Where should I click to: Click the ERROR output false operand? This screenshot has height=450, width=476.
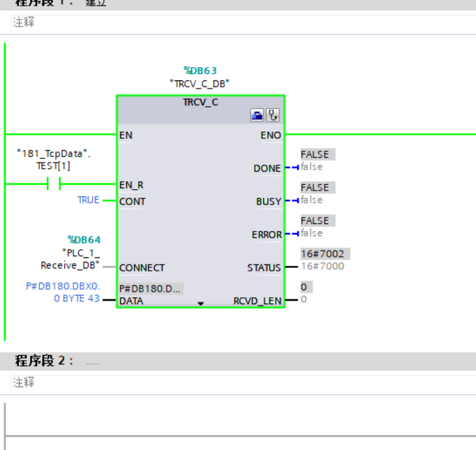pos(312,233)
